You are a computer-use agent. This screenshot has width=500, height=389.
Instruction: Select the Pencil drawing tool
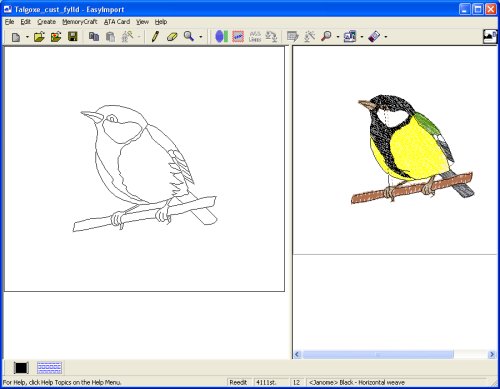coord(155,36)
